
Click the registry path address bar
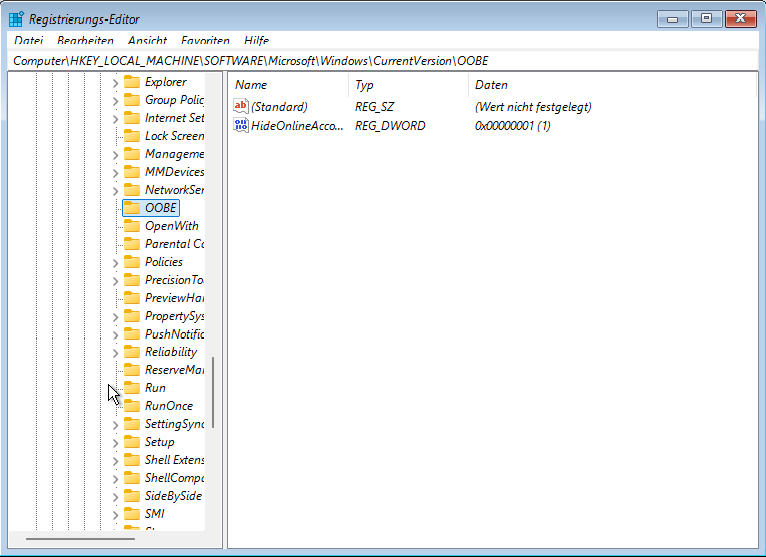point(383,61)
